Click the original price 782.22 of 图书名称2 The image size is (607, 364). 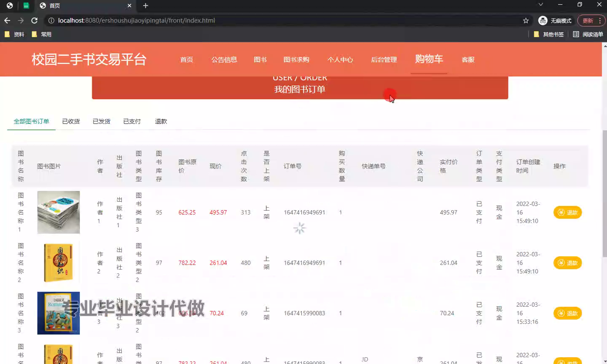pos(187,263)
